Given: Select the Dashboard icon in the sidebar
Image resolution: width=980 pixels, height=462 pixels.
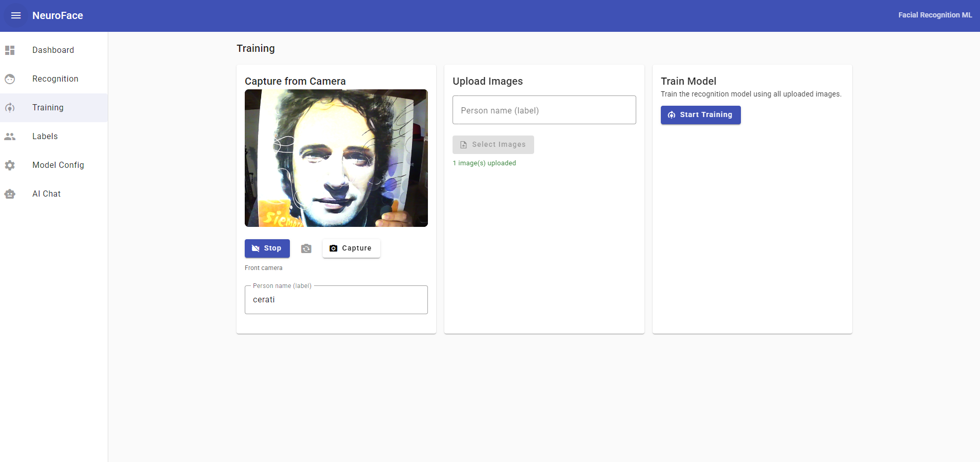Looking at the screenshot, I should pos(10,50).
